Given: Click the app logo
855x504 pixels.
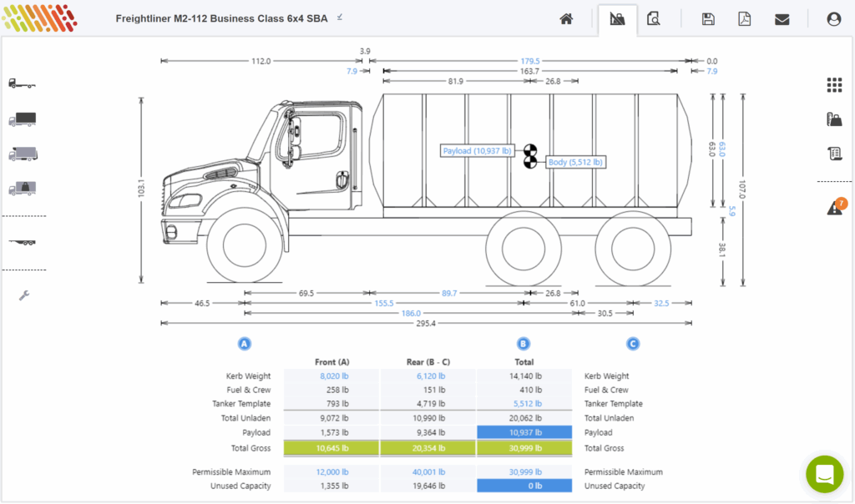Looking at the screenshot, I should 39,18.
